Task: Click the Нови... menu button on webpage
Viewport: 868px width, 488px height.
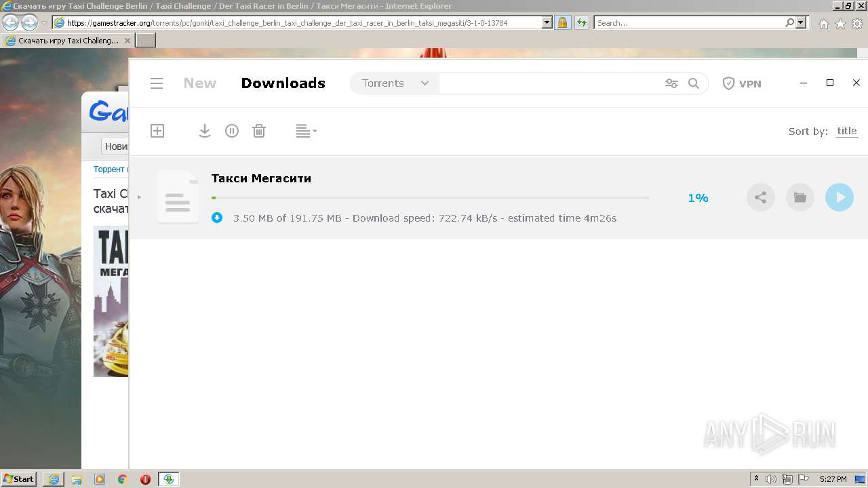Action: point(116,146)
